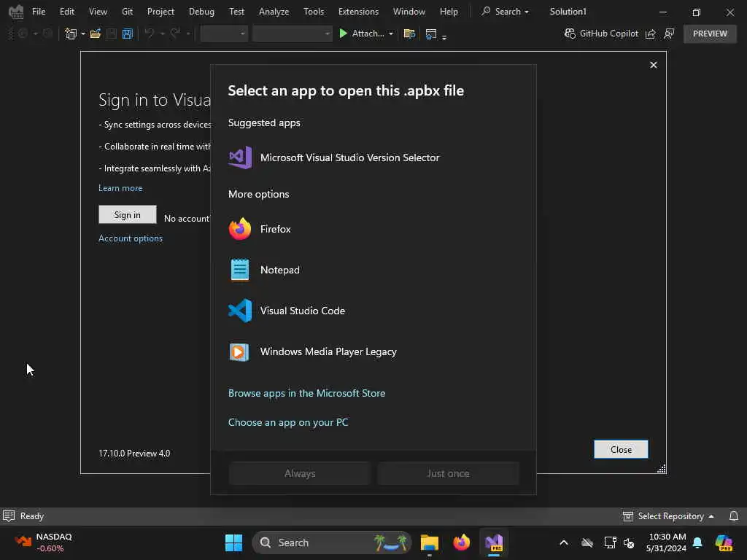
Task: Open the Project menu
Action: tap(160, 12)
